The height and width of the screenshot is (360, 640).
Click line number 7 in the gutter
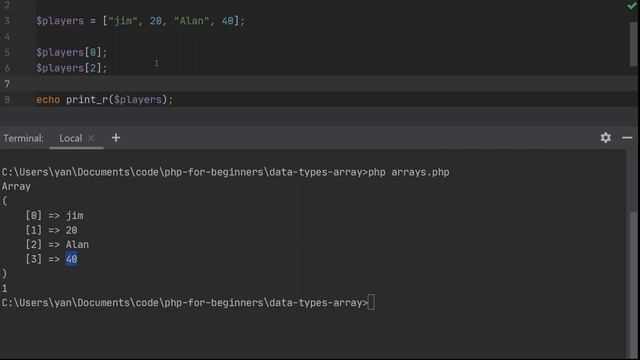click(7, 84)
